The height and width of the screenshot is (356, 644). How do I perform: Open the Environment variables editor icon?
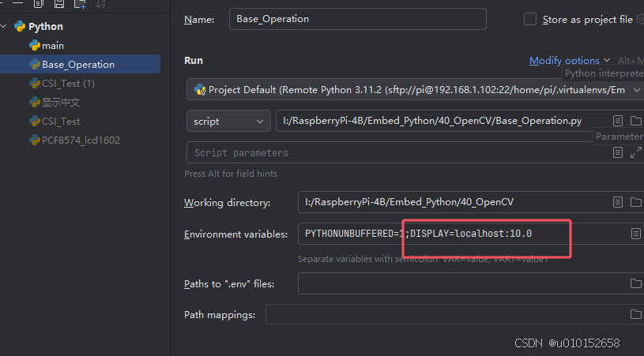click(x=636, y=234)
